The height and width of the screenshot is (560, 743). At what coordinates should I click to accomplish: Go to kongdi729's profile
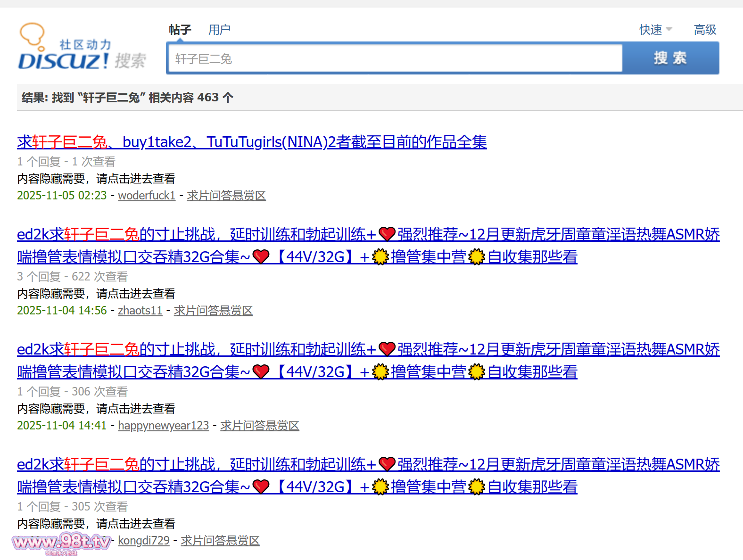144,541
